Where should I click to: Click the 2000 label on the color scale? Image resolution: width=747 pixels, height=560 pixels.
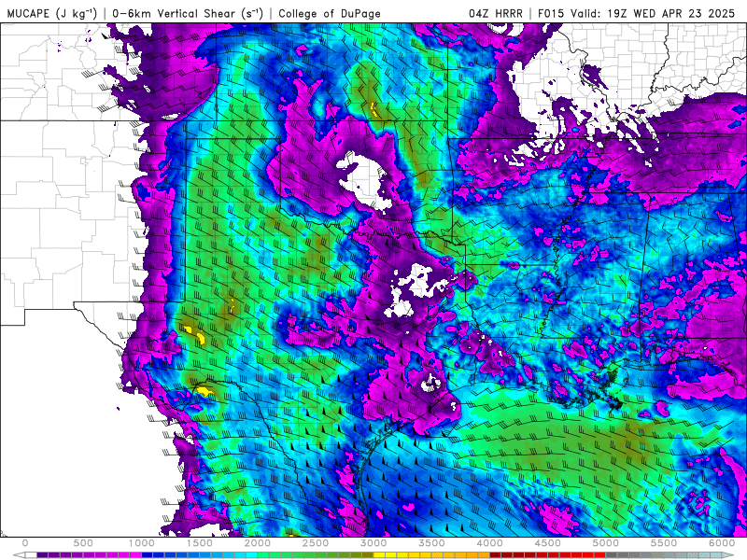[258, 543]
